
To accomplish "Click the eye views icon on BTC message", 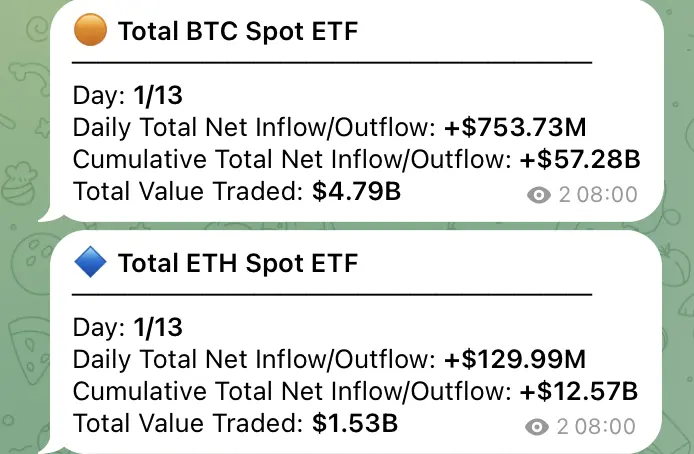I will click(540, 196).
